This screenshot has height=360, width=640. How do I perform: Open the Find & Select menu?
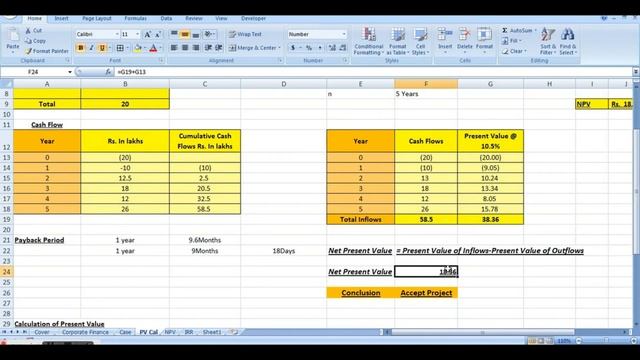coord(568,41)
